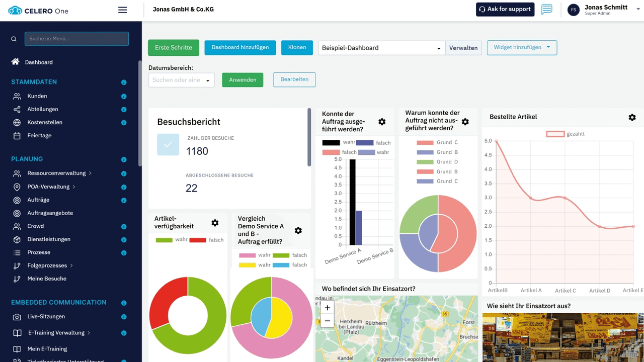This screenshot has height=362, width=644.
Task: Click the FS user avatar
Action: pos(574,10)
